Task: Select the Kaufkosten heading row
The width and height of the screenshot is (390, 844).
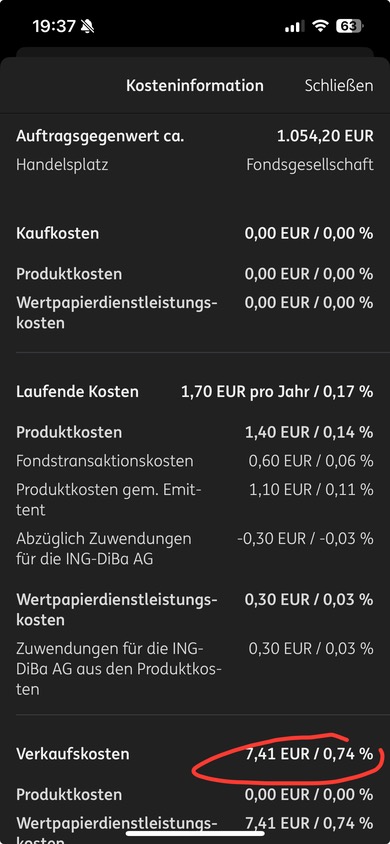Action: [x=195, y=233]
